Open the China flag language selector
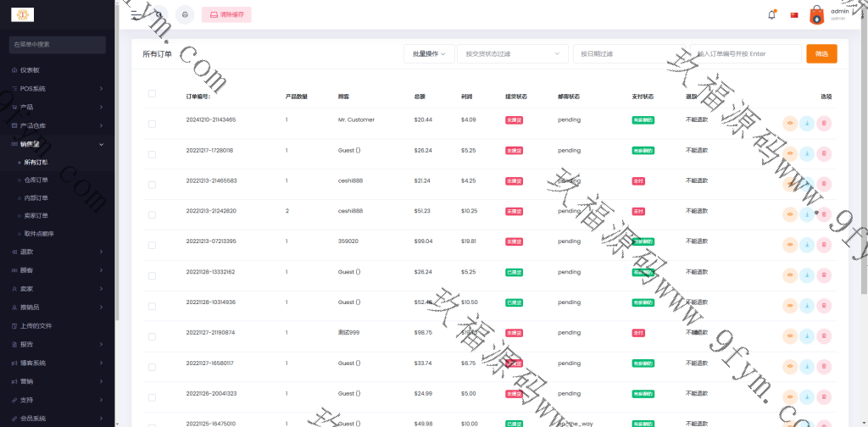Image resolution: width=868 pixels, height=427 pixels. [x=794, y=14]
